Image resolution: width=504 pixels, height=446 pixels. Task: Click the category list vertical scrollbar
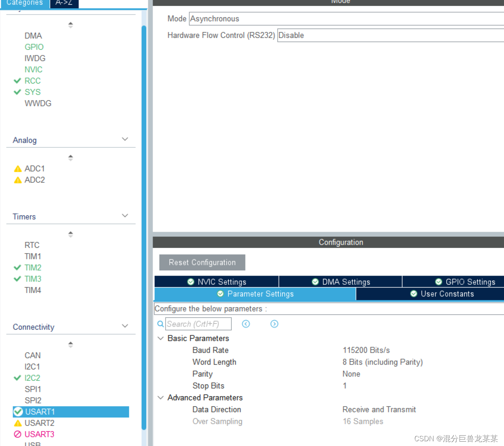click(144, 227)
